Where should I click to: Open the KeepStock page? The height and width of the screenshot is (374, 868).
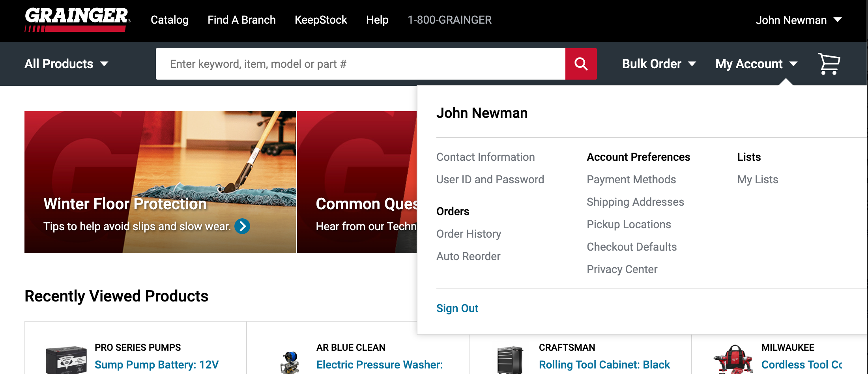[321, 20]
